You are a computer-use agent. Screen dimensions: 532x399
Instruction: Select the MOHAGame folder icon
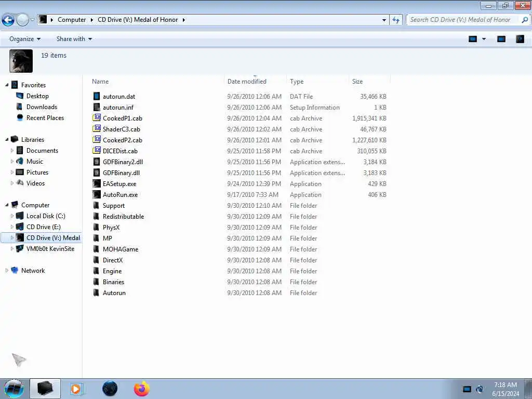coord(96,249)
